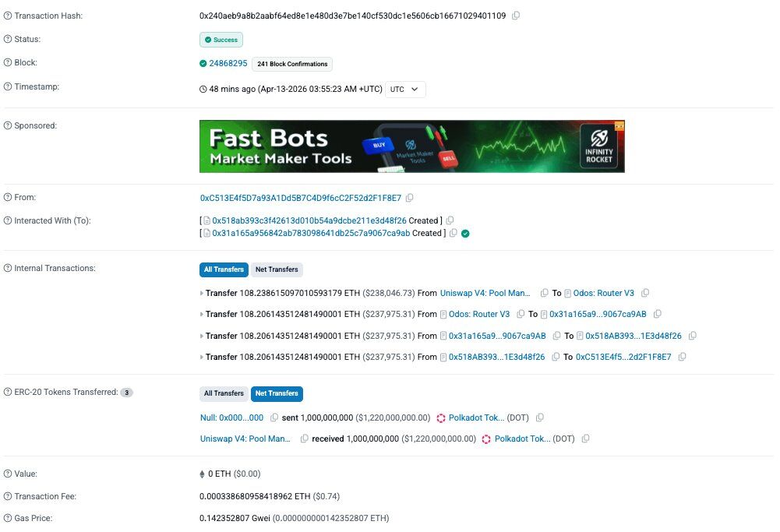Select the All Transfers tab for internal transactions
780x532 pixels.
tap(224, 270)
